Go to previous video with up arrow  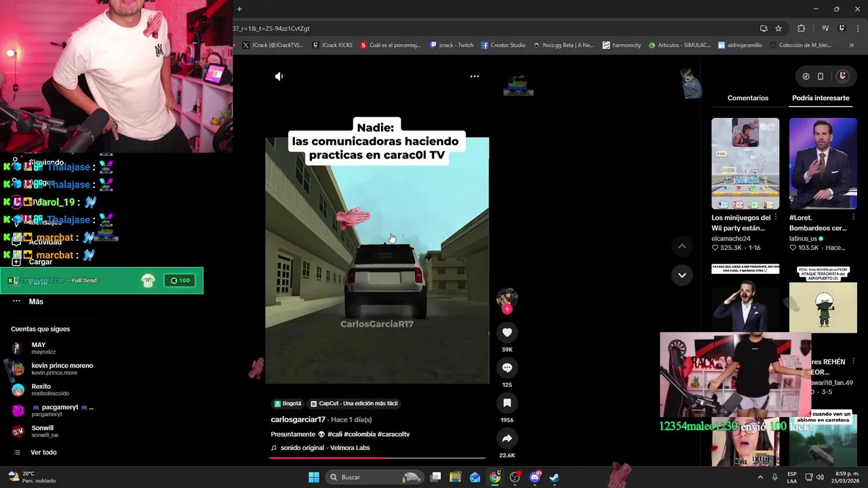pos(682,246)
